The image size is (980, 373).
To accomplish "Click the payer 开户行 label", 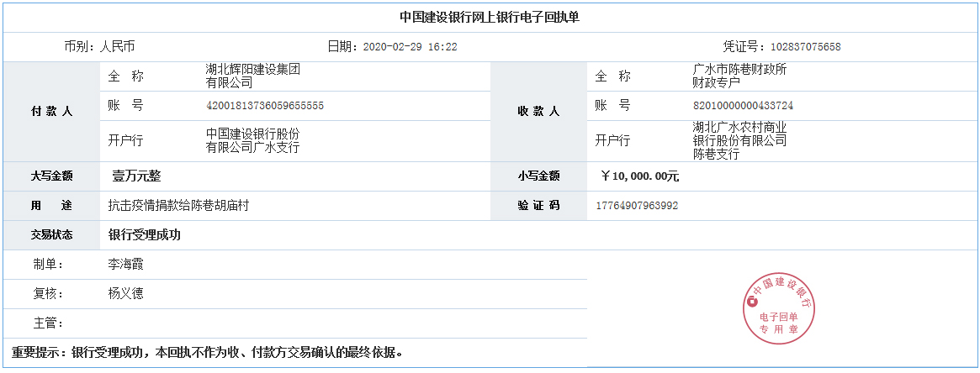I will 125,141.
